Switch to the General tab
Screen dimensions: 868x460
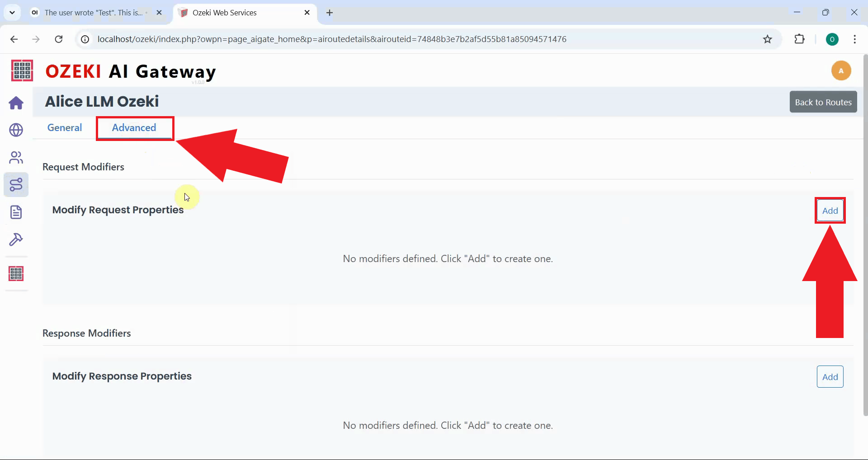point(65,127)
